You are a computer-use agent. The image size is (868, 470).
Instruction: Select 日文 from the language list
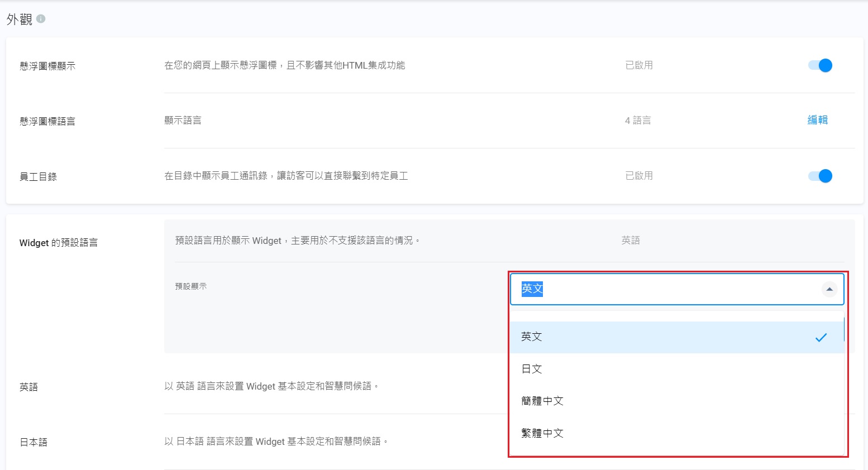(x=532, y=369)
